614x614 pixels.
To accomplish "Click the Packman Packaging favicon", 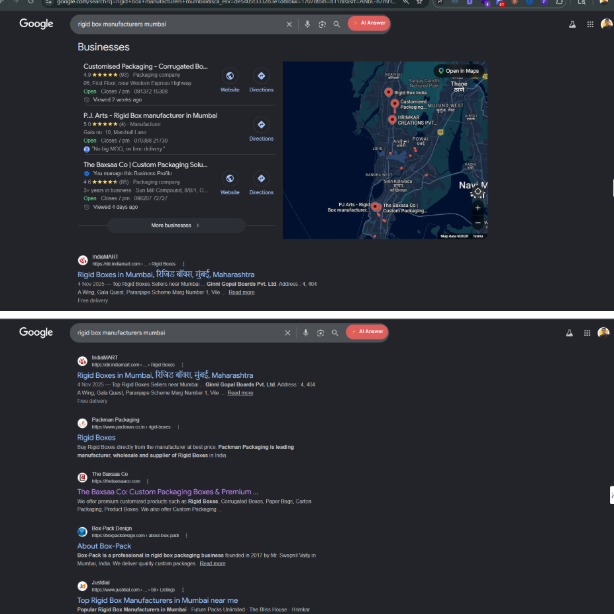I will (82, 423).
